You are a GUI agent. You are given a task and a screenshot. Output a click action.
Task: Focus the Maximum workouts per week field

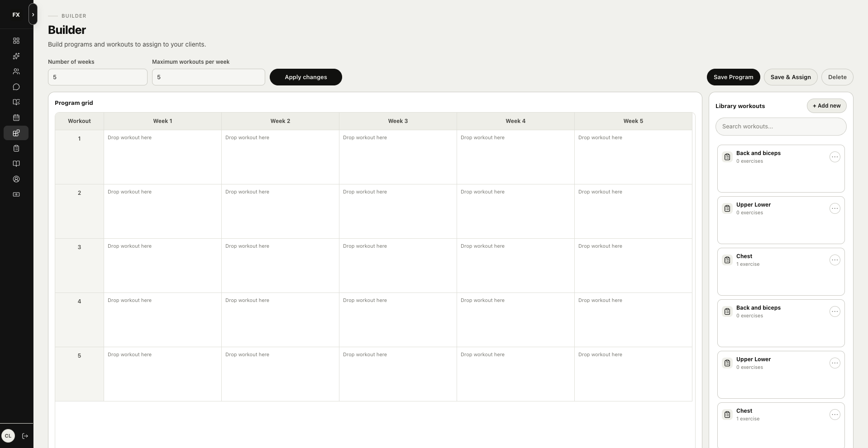point(209,77)
